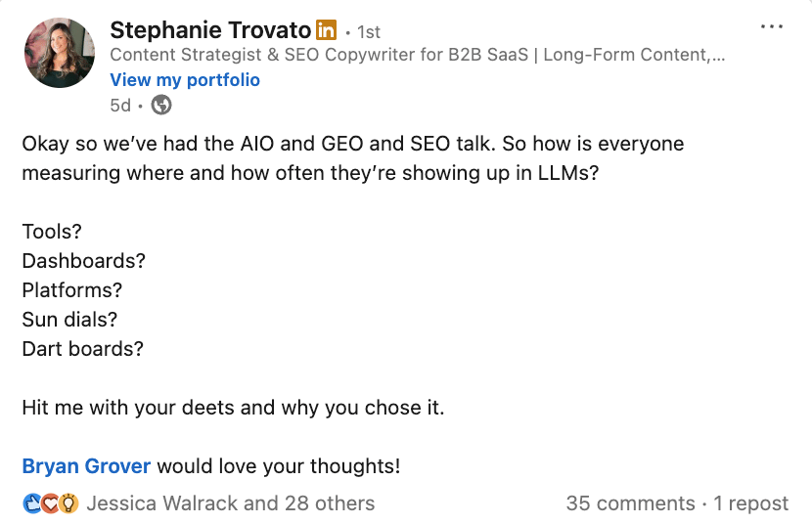
Task: Click the 5d post timestamp
Action: (120, 105)
